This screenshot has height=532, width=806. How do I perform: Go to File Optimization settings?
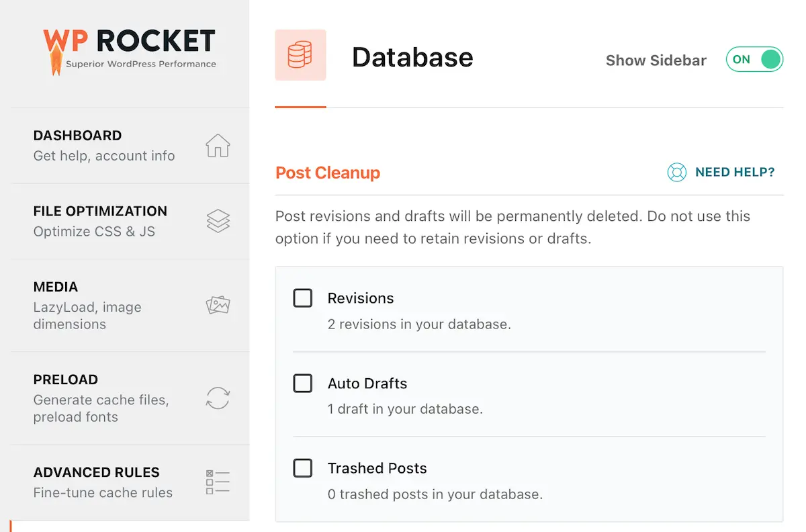100,211
